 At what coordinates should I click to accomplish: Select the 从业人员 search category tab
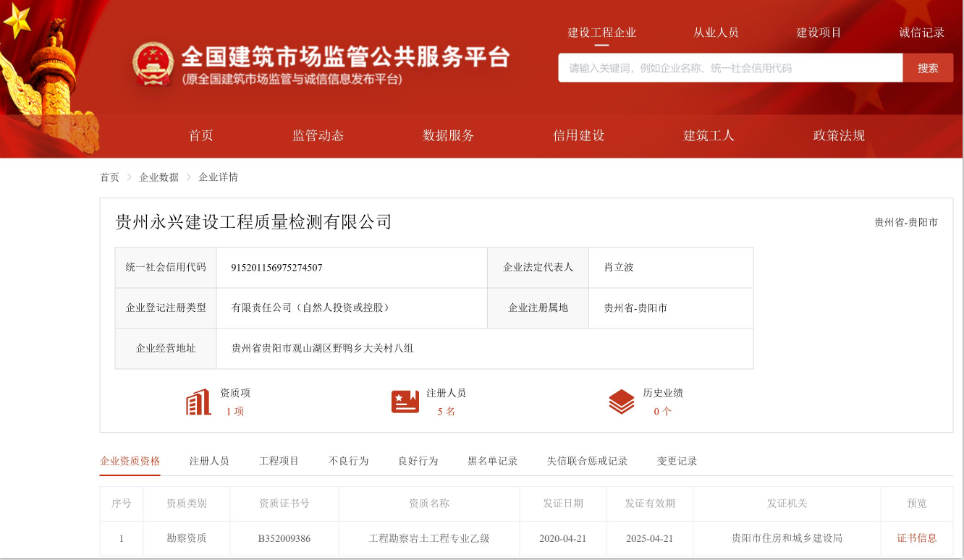point(715,33)
